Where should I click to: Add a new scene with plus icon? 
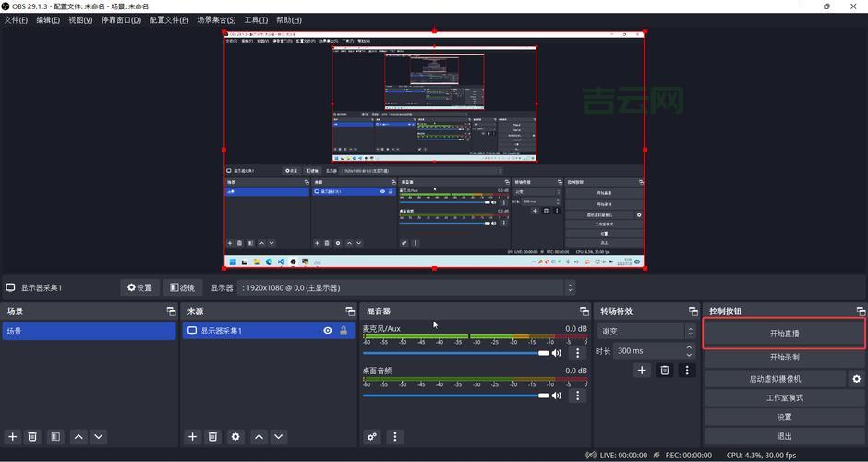coord(13,437)
